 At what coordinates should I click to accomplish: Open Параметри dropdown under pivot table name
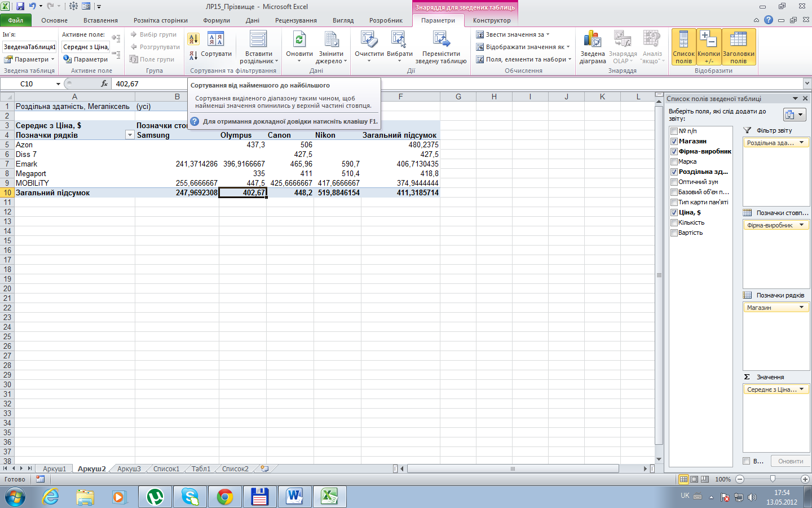click(x=29, y=59)
